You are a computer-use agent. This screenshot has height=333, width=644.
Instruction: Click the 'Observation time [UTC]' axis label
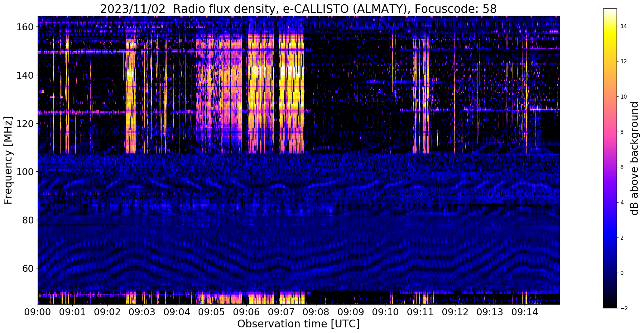[298, 324]
